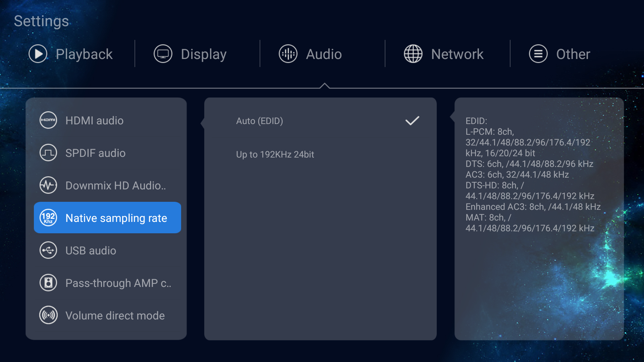
Task: Select Native sampling rate item
Action: [x=107, y=218]
